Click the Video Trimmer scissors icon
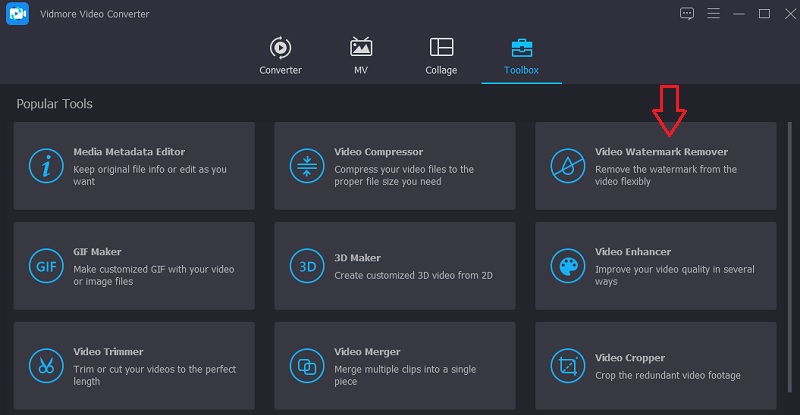This screenshot has width=800, height=415. (46, 366)
